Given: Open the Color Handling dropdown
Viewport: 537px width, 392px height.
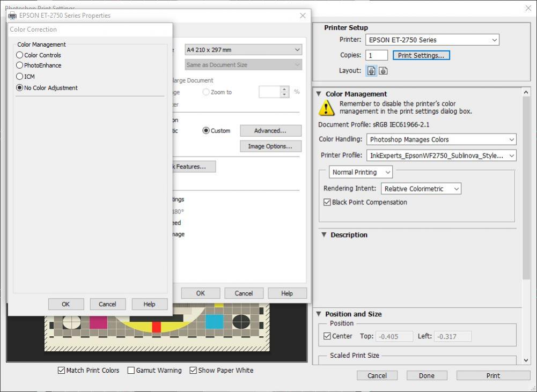Looking at the screenshot, I should [441, 139].
